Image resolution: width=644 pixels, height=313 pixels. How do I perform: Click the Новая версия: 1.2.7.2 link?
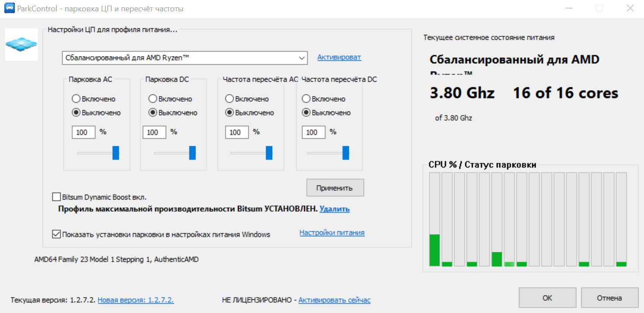click(136, 300)
